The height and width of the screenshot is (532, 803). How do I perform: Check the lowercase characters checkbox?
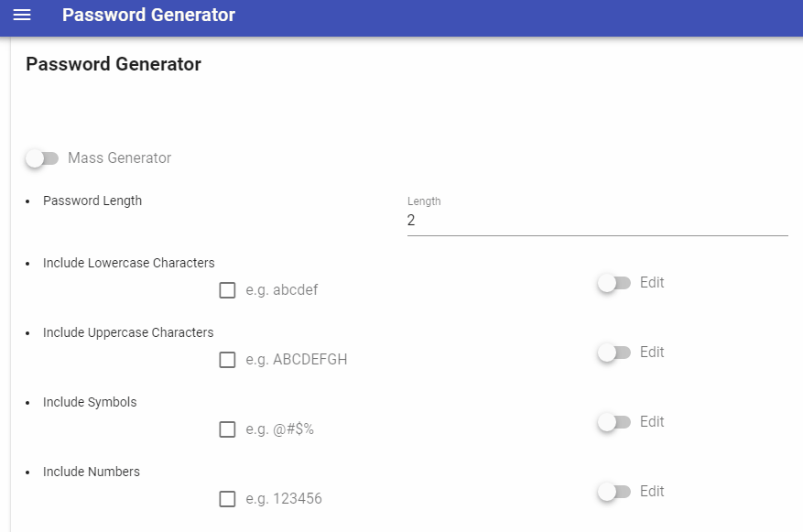tap(227, 290)
